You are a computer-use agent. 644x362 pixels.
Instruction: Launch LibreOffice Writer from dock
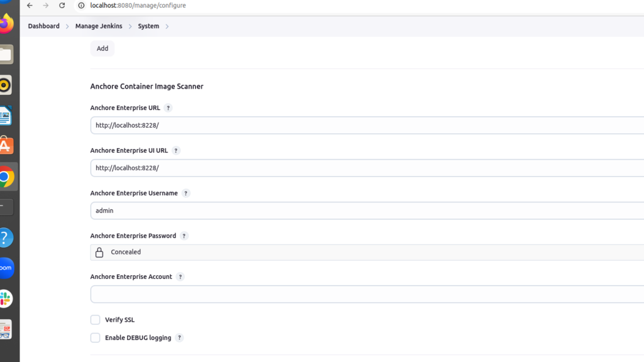click(6, 116)
